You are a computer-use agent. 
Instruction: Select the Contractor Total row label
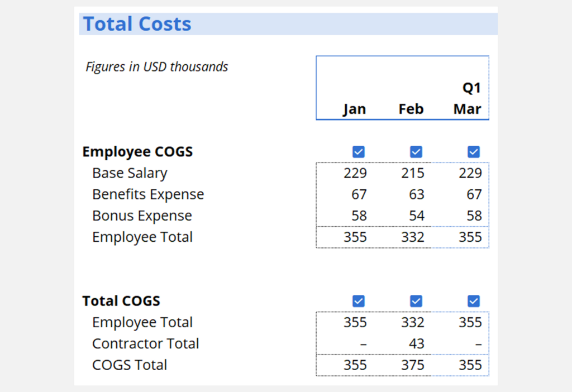point(145,343)
